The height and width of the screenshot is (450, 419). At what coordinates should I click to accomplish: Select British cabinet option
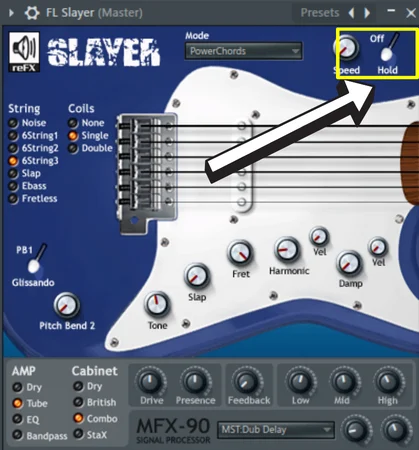pos(95,402)
